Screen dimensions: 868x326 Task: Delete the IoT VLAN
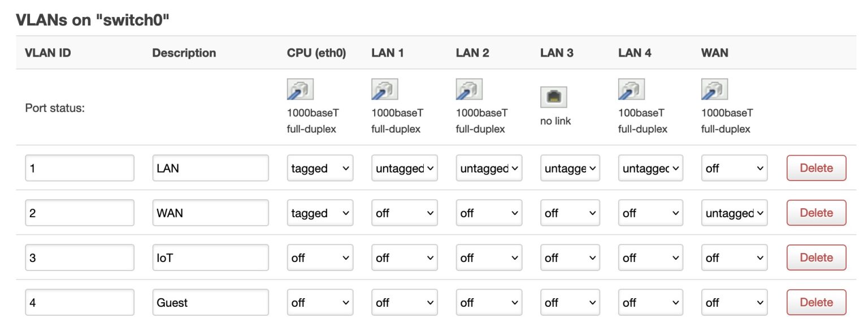pos(816,258)
